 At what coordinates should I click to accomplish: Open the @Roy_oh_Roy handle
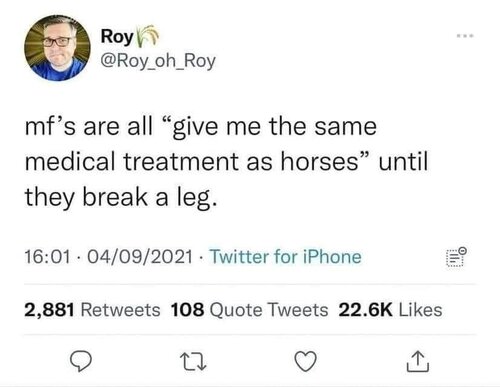[x=158, y=61]
